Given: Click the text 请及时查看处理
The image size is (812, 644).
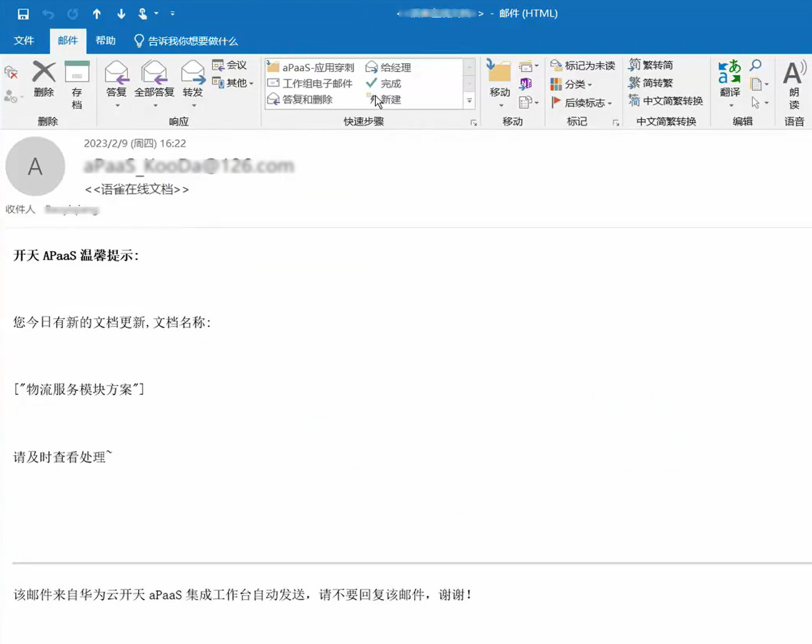Looking at the screenshot, I should pos(62,457).
